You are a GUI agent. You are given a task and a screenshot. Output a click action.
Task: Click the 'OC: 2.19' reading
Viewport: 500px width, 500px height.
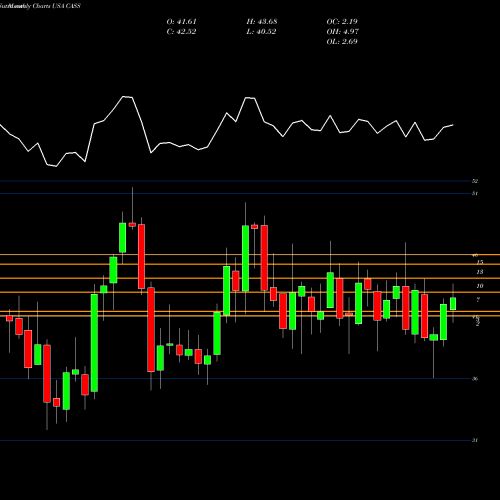pos(342,22)
